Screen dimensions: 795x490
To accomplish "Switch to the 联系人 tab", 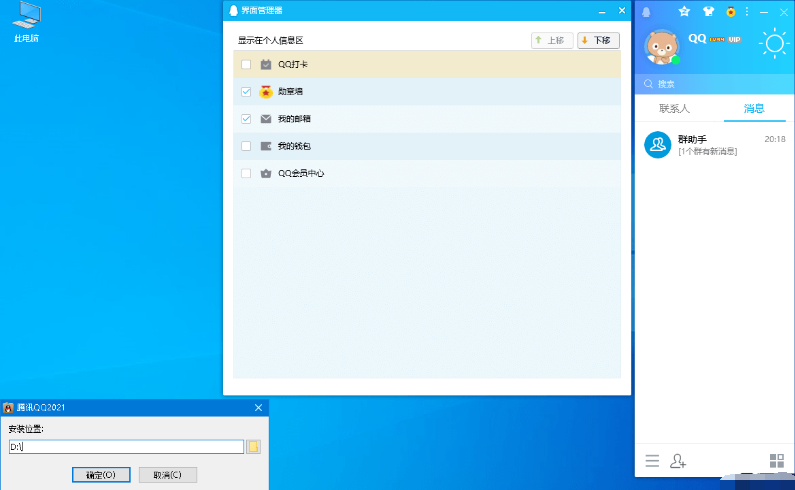I will click(x=674, y=108).
